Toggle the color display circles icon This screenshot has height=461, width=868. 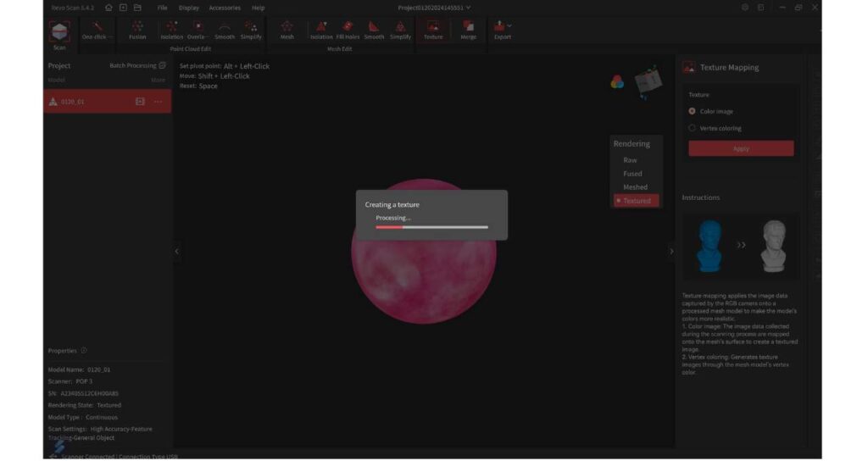[x=617, y=82]
